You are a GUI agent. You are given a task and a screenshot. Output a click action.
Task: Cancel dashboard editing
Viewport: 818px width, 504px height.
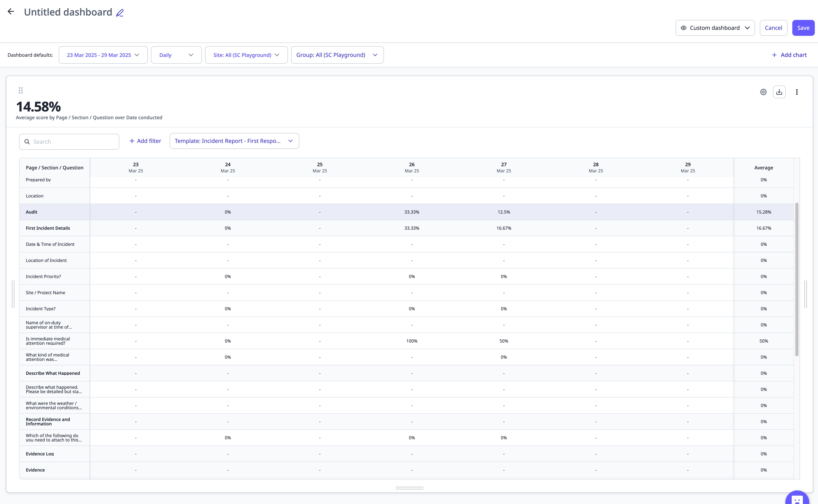(x=773, y=28)
